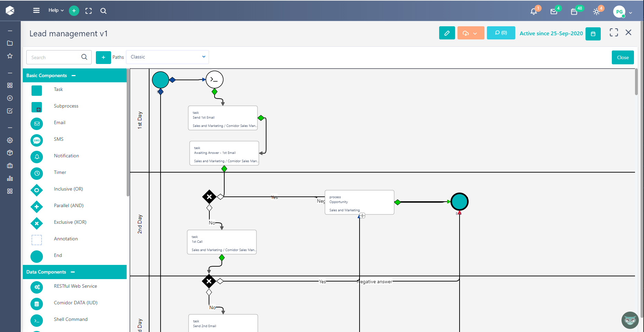Select the Parallel (AND) component icon
Viewport: 644px width, 332px height.
pyautogui.click(x=37, y=206)
